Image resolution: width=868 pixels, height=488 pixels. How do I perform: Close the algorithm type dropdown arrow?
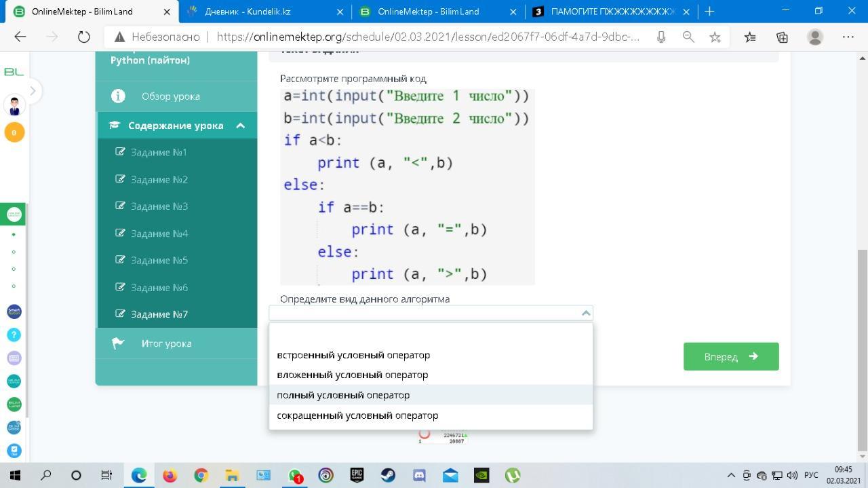(585, 313)
